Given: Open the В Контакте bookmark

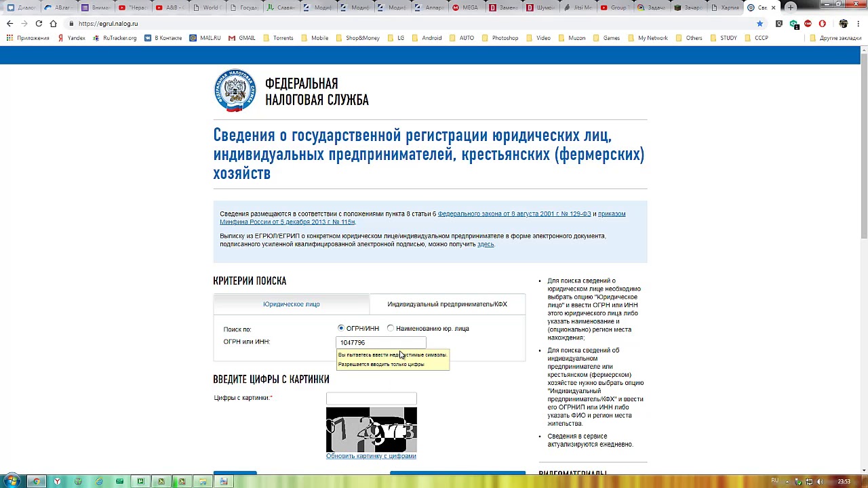Looking at the screenshot, I should point(163,38).
